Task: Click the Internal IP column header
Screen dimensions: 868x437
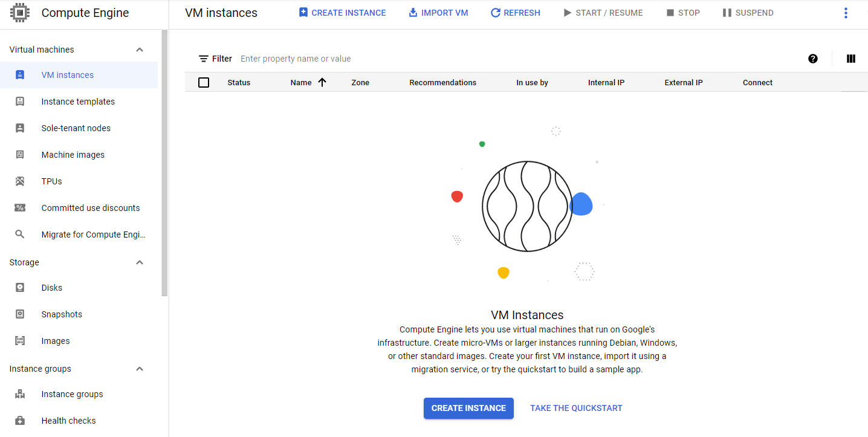Action: coord(606,82)
